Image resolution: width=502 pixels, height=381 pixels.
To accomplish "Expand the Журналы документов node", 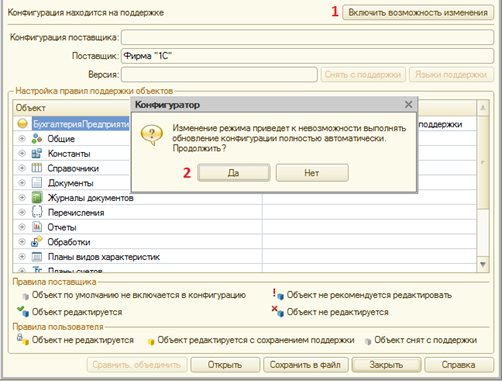I will point(22,197).
